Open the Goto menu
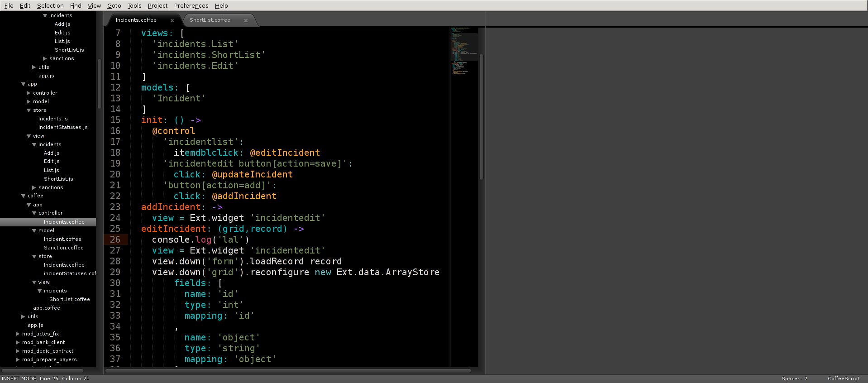The height and width of the screenshot is (383, 868). [x=114, y=5]
